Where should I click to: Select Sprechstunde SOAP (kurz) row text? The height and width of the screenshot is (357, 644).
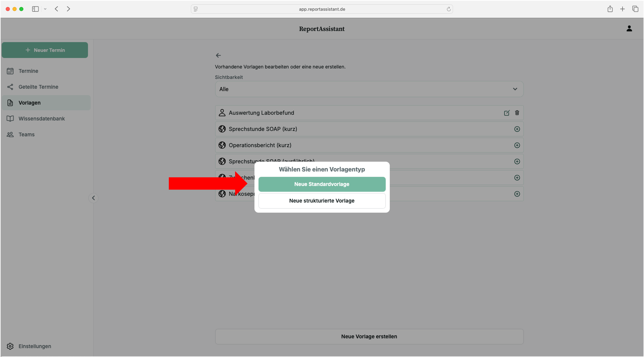(x=263, y=129)
